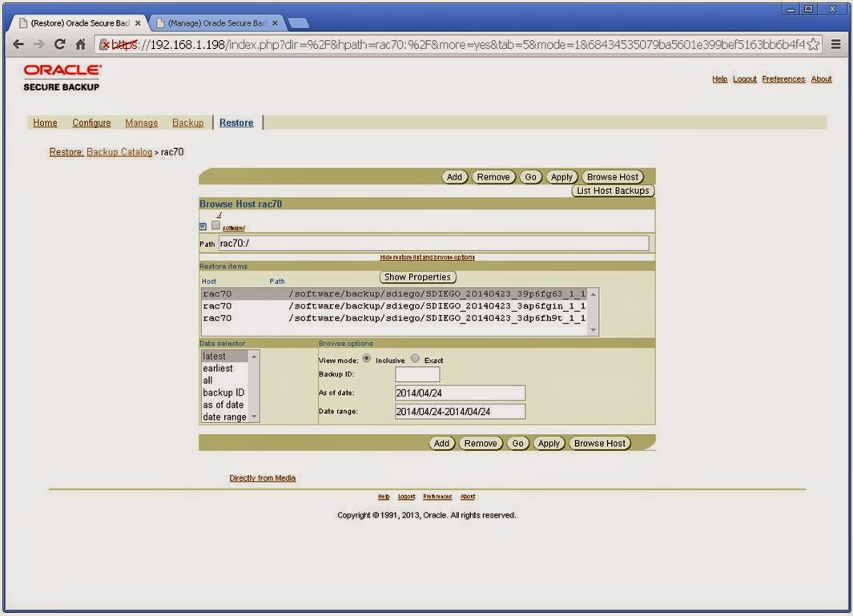This screenshot has height=616, width=853.
Task: Click into the Path input field
Action: pyautogui.click(x=433, y=244)
